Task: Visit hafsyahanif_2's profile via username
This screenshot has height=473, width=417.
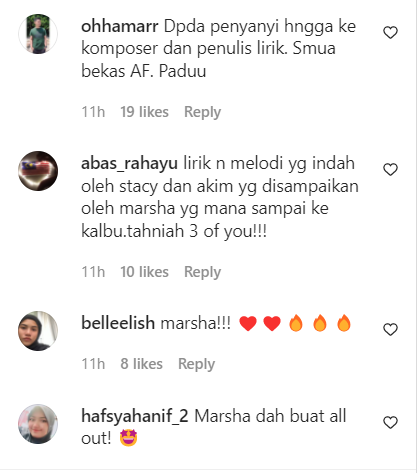Action: click(x=135, y=416)
